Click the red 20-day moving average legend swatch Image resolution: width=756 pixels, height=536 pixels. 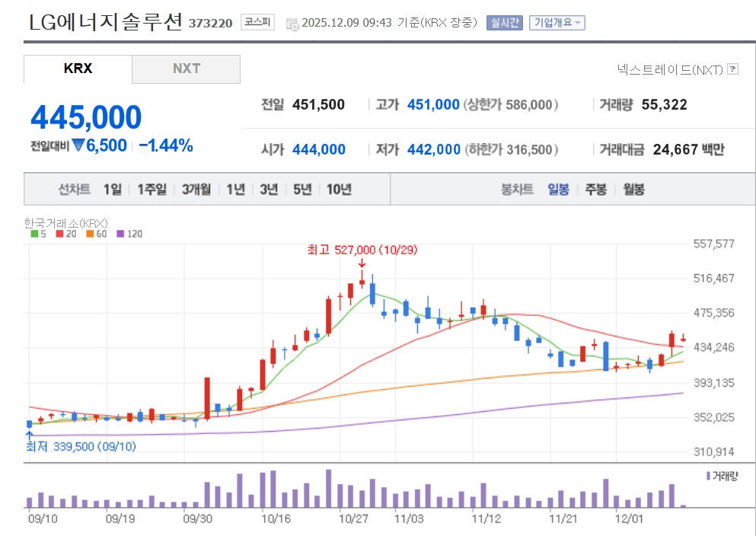coord(60,234)
